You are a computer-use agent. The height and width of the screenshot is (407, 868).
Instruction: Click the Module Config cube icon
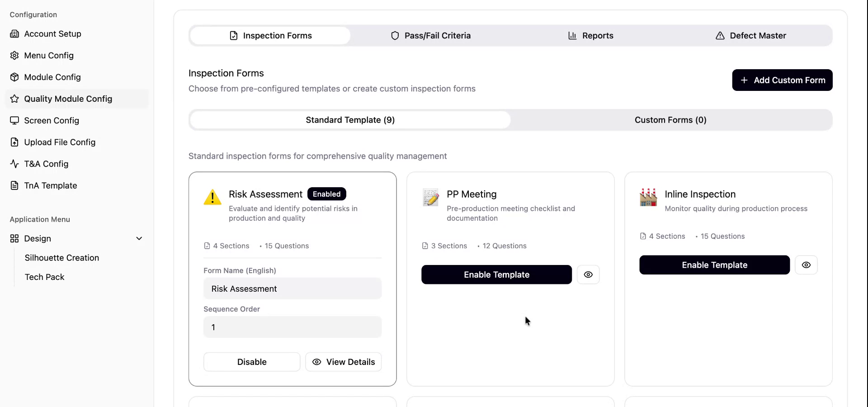14,77
